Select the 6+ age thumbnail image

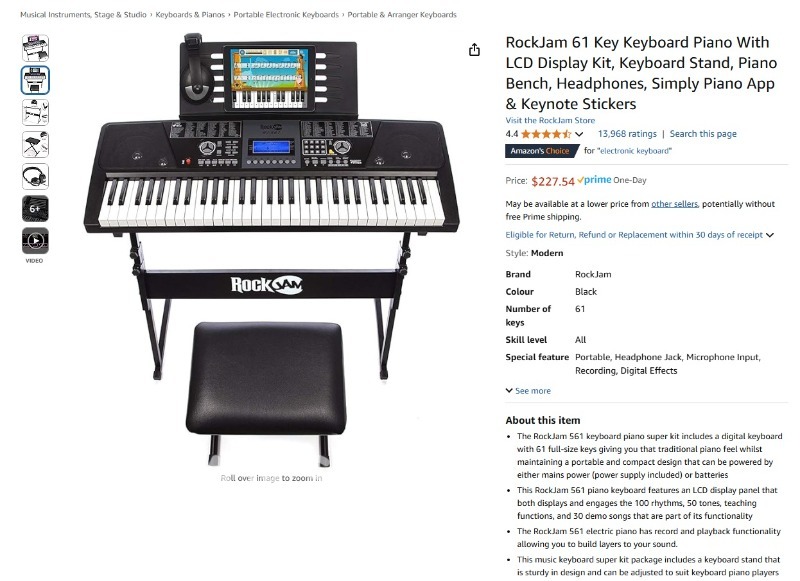35,209
